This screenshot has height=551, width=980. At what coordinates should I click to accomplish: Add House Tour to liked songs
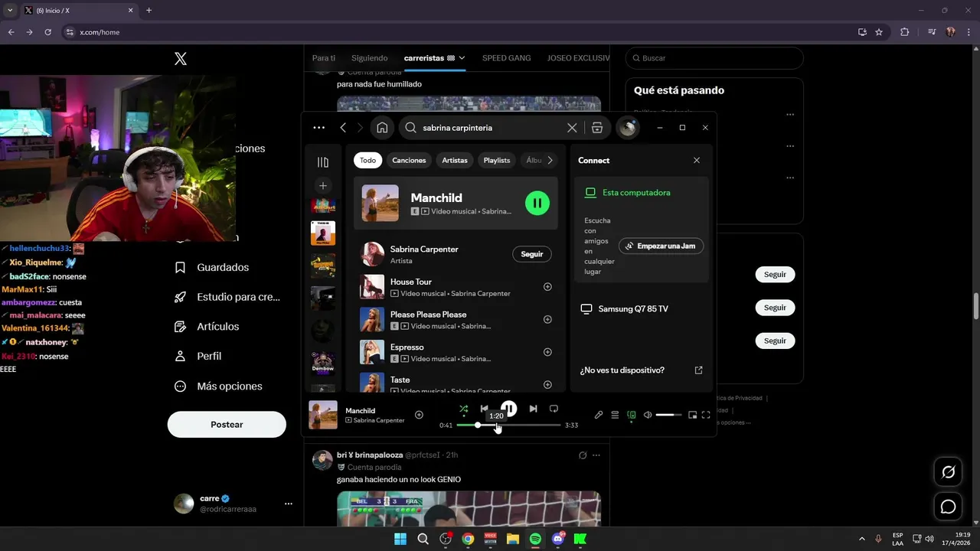547,287
